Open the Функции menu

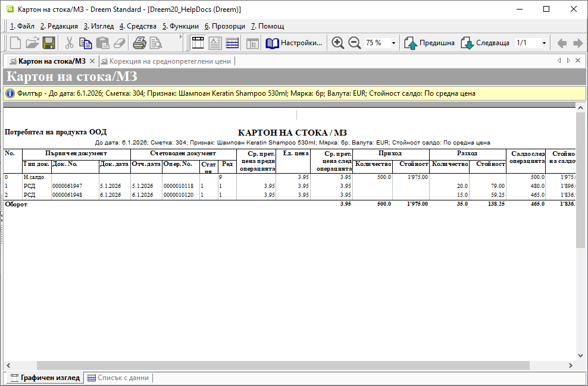pyautogui.click(x=180, y=26)
